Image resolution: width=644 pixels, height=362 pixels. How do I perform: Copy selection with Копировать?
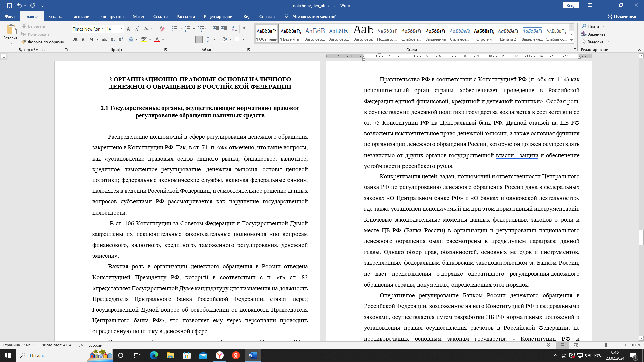tap(36, 34)
